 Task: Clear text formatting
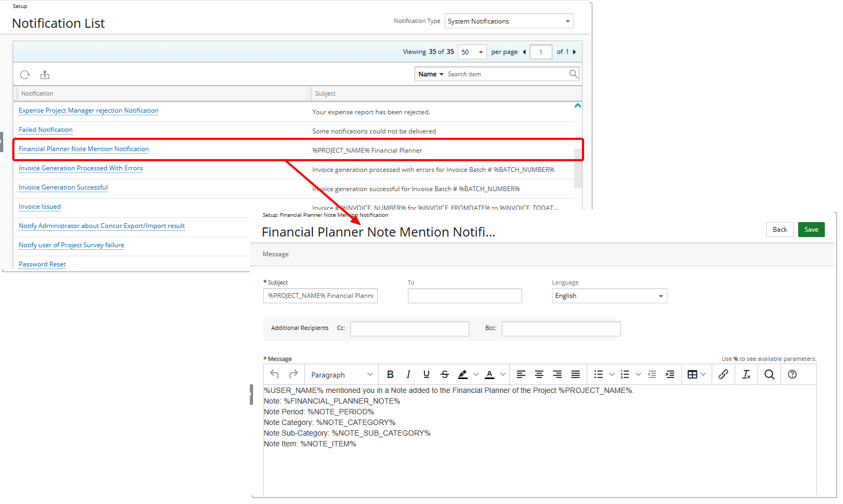click(x=746, y=374)
